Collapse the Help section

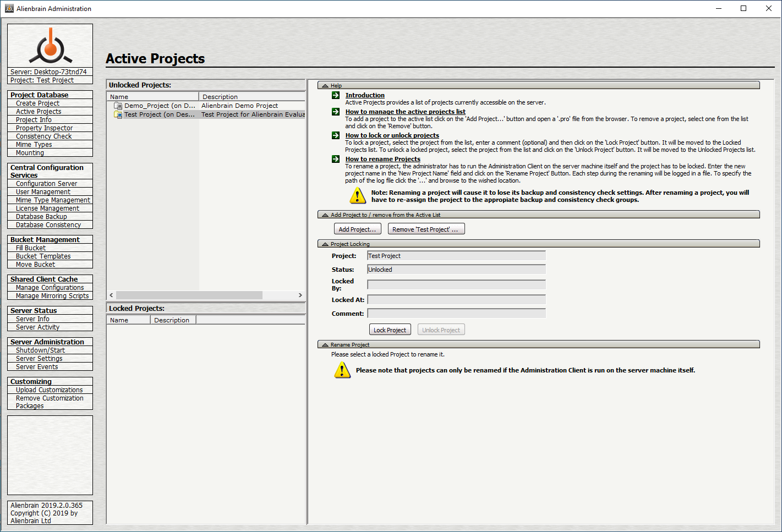[325, 86]
